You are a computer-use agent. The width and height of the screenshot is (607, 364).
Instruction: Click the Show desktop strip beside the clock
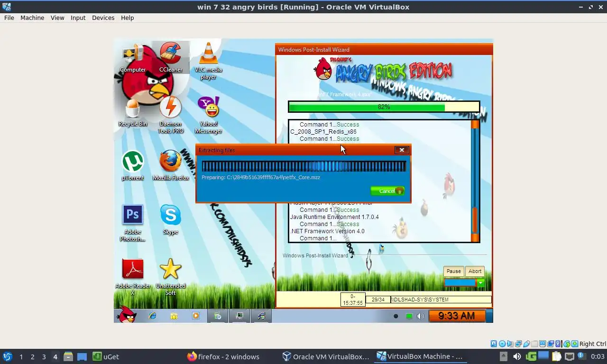click(x=490, y=316)
